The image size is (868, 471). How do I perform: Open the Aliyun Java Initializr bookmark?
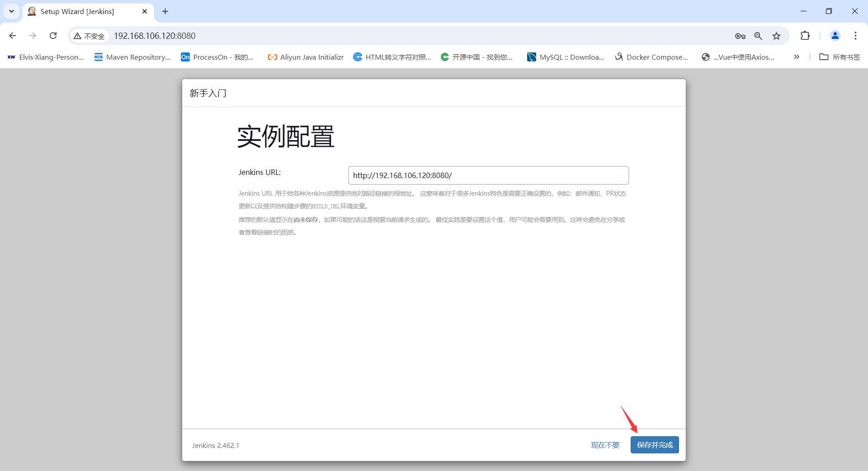click(306, 57)
